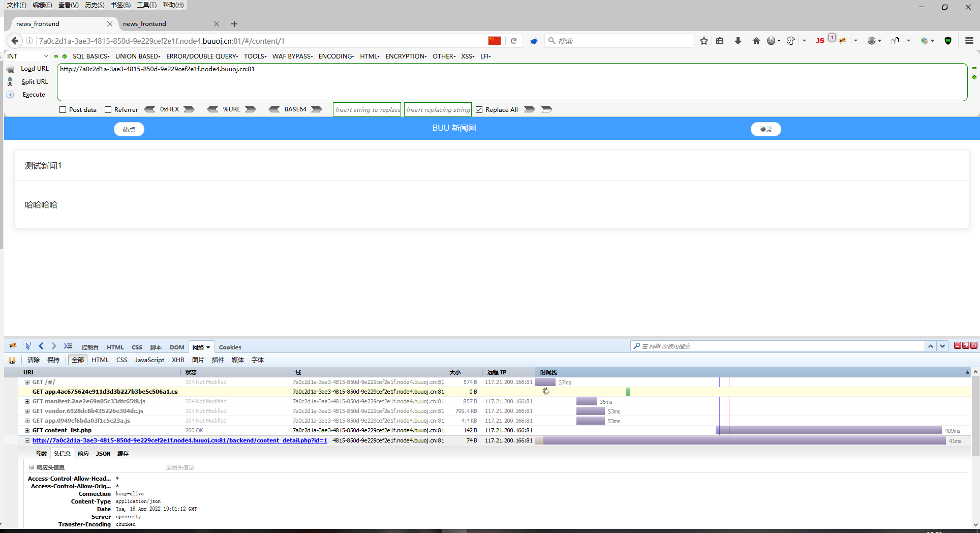This screenshot has width=980, height=533.
Task: Check the Referrer option
Action: pos(108,109)
